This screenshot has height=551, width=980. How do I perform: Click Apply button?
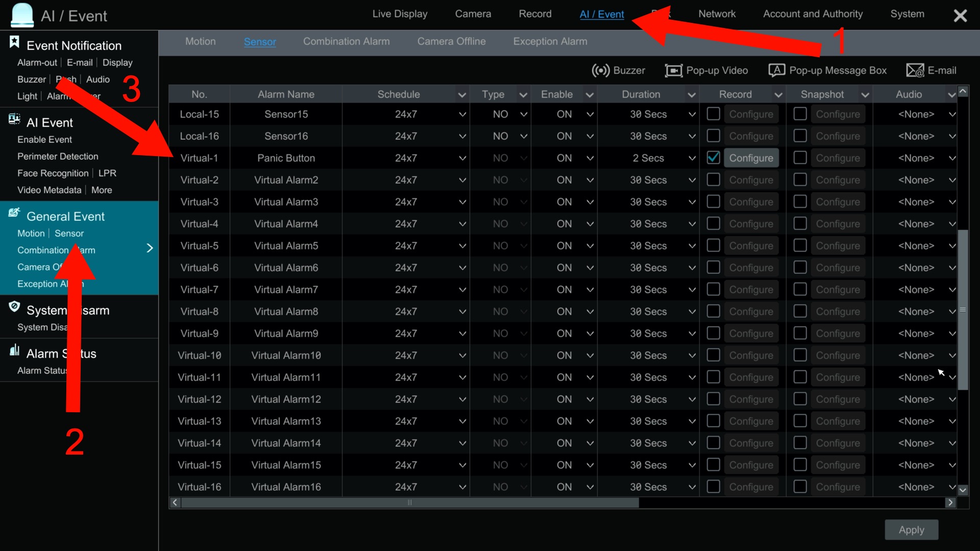tap(911, 530)
